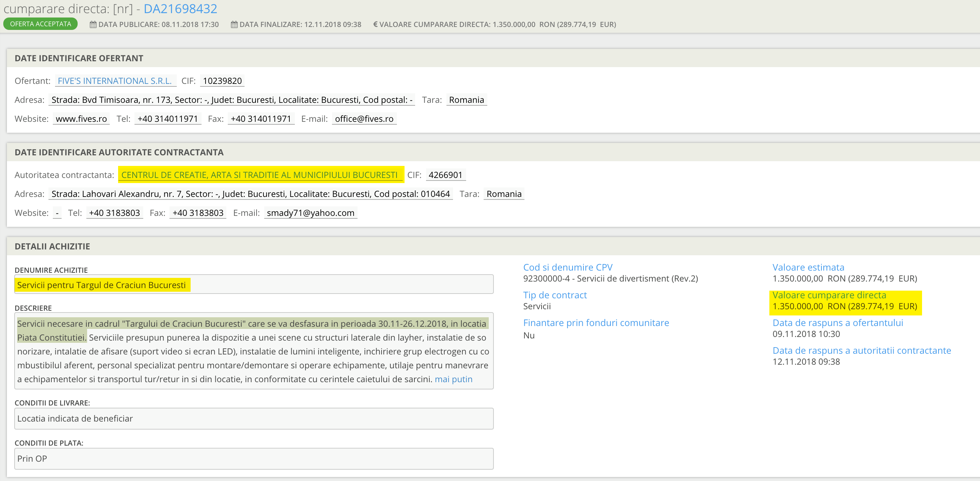
Task: Open the DA21698432 direct purchase link
Action: (180, 8)
